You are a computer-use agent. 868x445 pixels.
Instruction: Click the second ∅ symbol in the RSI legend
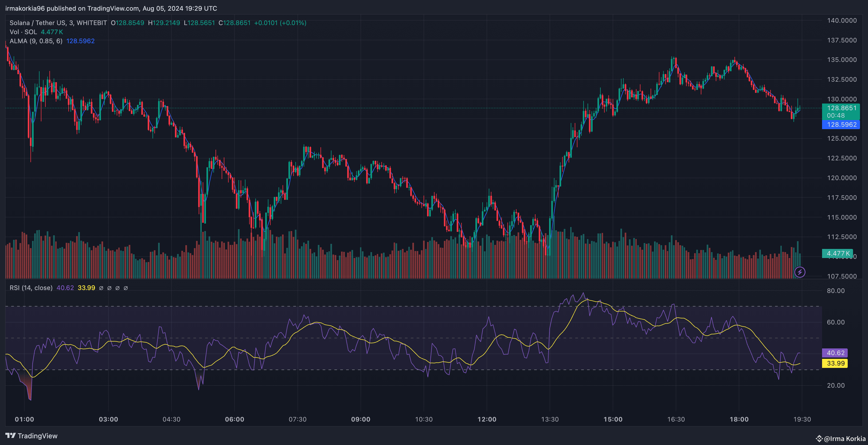[109, 288]
